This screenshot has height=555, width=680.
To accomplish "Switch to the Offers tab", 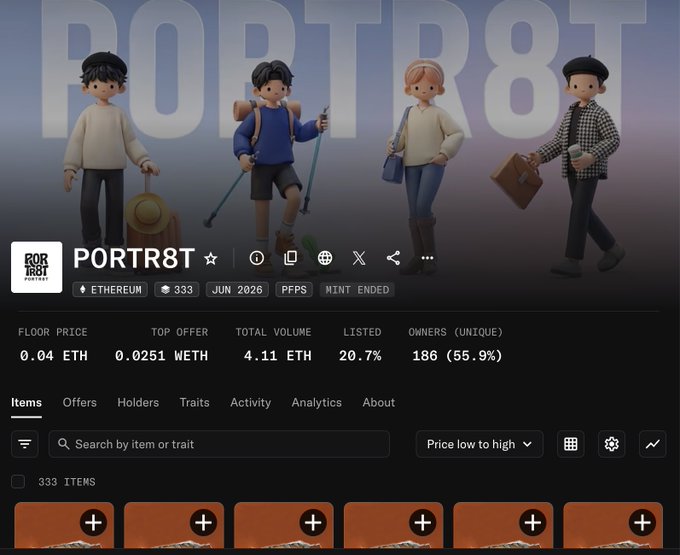I will tap(80, 402).
